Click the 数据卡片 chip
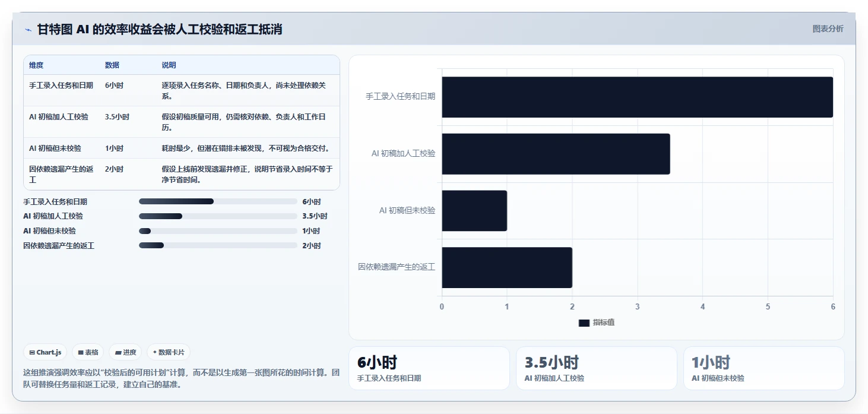The height and width of the screenshot is (414, 868). pos(169,352)
